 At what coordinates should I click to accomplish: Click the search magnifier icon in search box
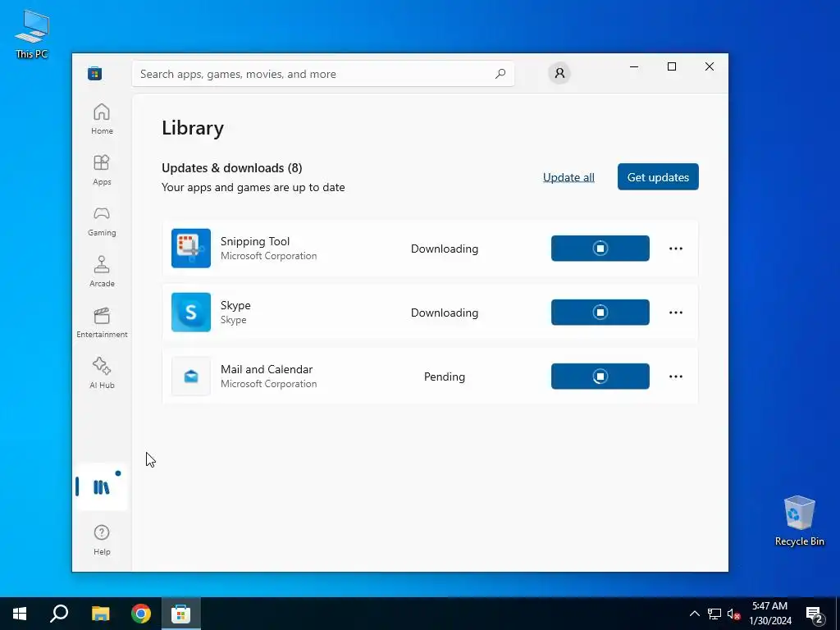click(500, 74)
